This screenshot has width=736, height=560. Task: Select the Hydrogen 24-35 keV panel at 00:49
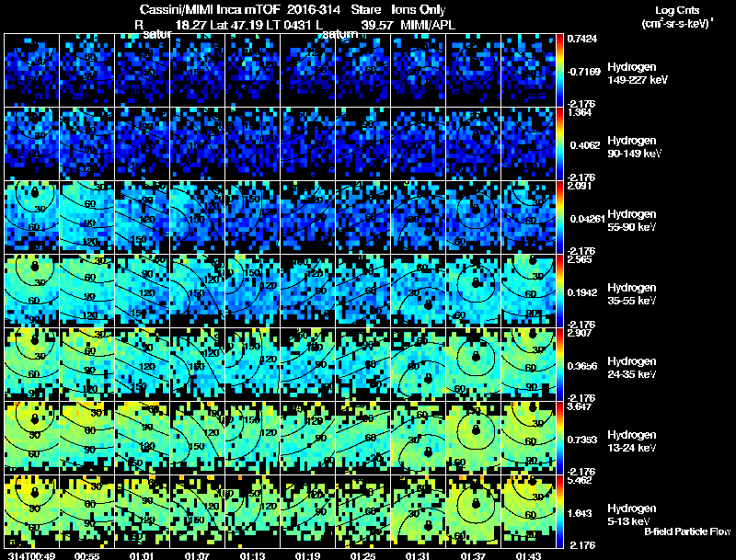pos(31,365)
